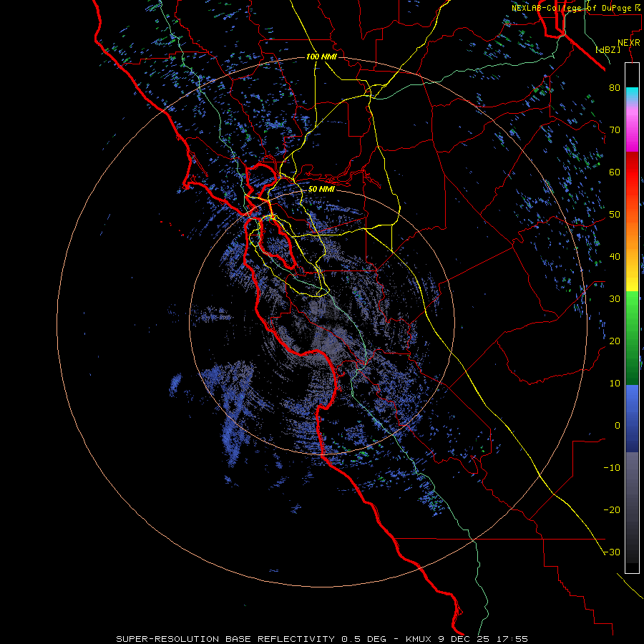
Task: Click the -20 dBZ scale value
Action: (x=612, y=509)
